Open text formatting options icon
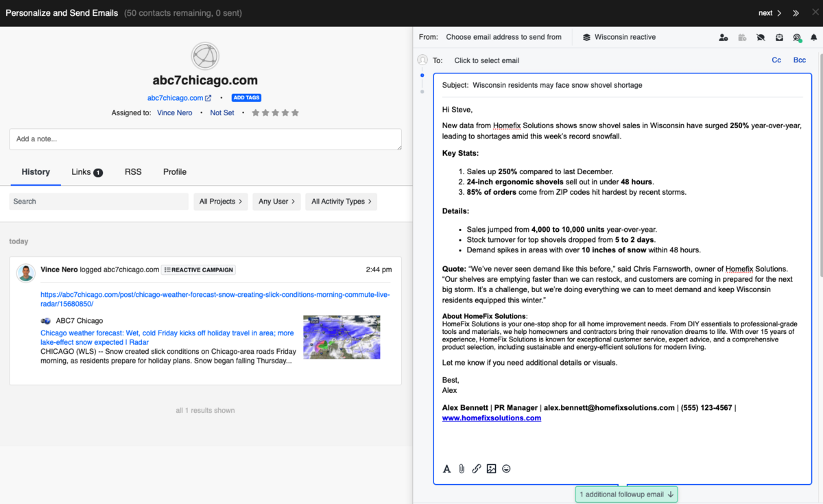This screenshot has height=504, width=823. click(446, 469)
